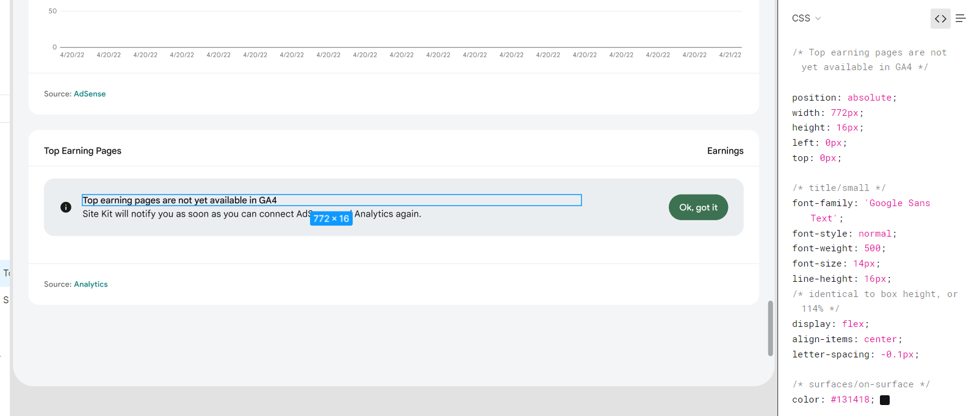The height and width of the screenshot is (416, 980).
Task: Open the Analytics source link
Action: [x=91, y=284]
